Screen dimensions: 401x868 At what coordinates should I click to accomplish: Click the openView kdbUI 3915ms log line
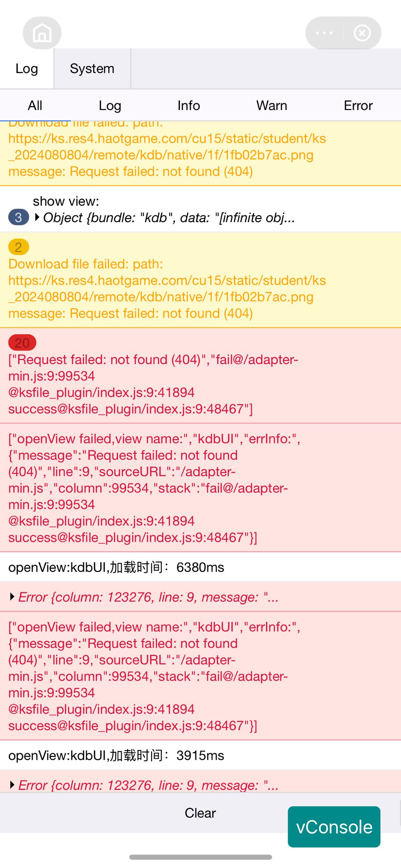[116, 755]
